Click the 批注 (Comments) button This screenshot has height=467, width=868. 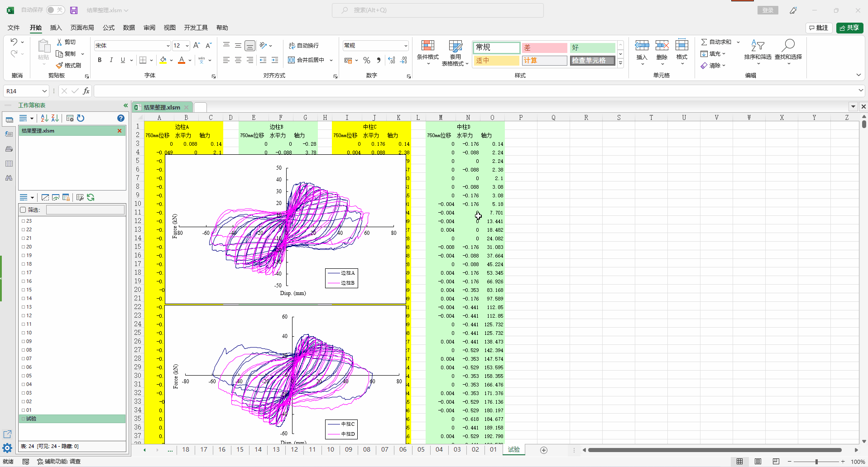pos(819,28)
